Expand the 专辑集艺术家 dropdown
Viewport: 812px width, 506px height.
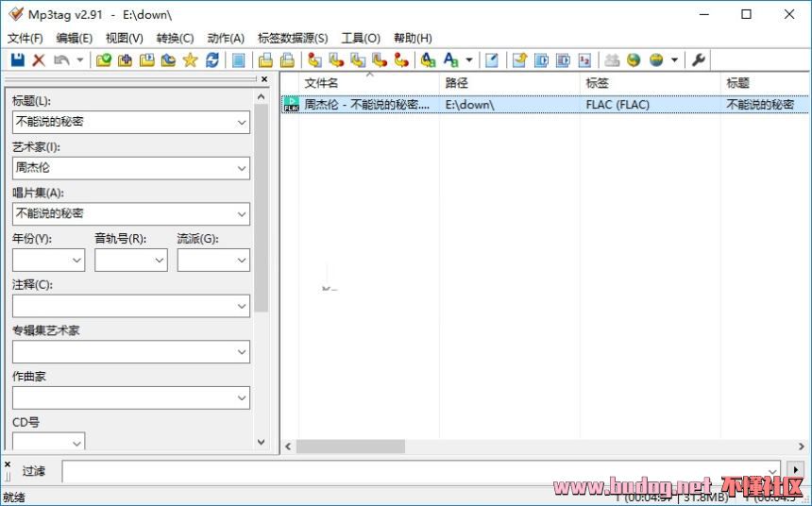pyautogui.click(x=242, y=352)
